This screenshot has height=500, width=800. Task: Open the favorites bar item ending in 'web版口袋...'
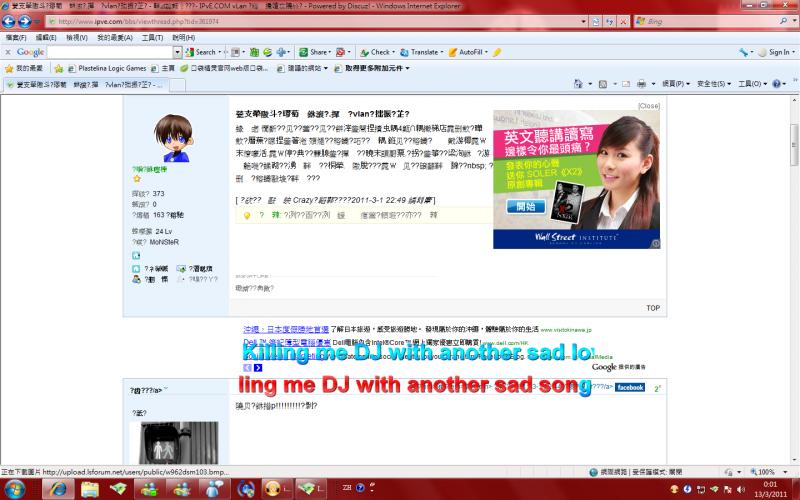point(223,68)
